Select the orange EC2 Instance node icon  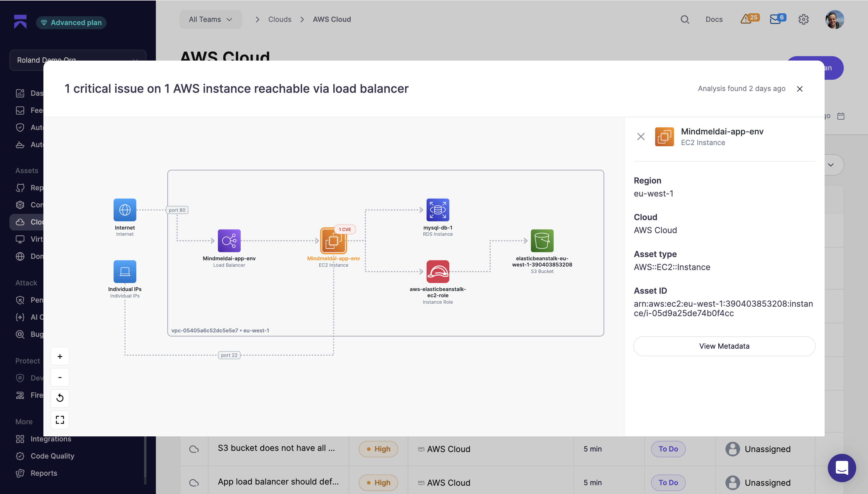tap(333, 240)
